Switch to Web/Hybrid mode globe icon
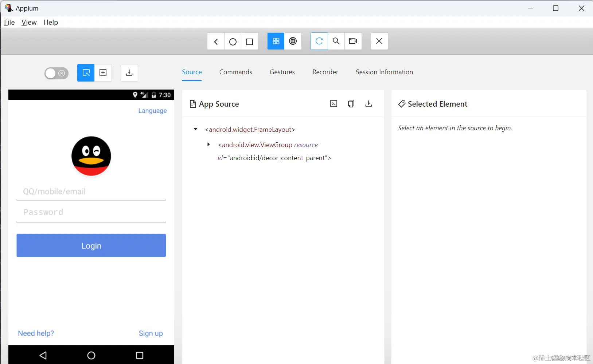This screenshot has width=593, height=364. click(x=293, y=41)
